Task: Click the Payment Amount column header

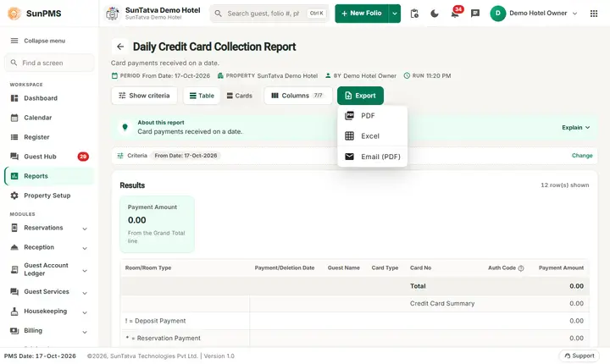Action: 561,268
